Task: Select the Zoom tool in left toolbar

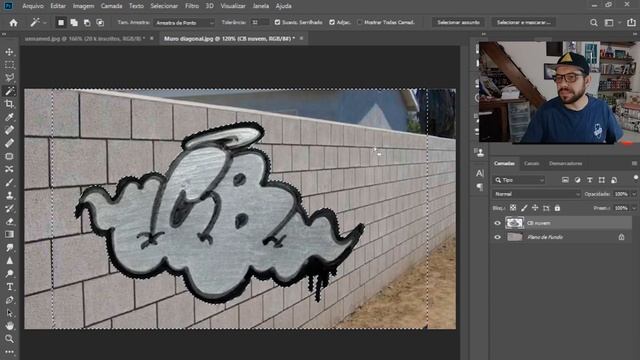Action: [x=9, y=339]
